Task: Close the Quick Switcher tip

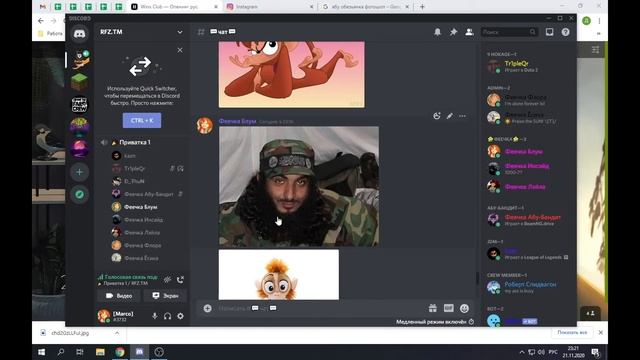Action: tap(180, 50)
